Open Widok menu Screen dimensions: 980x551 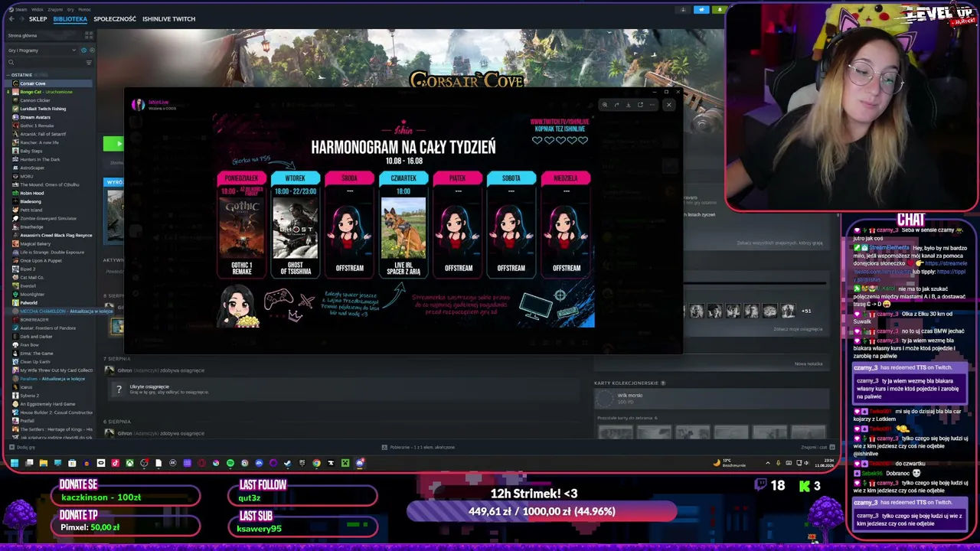click(37, 10)
